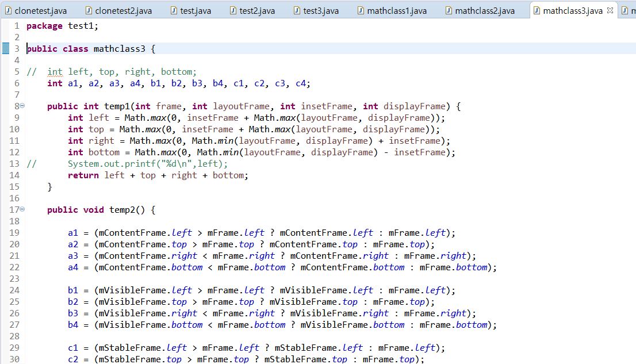Click the commented System.out.printf line
The width and height of the screenshot is (636, 364).
click(x=127, y=163)
